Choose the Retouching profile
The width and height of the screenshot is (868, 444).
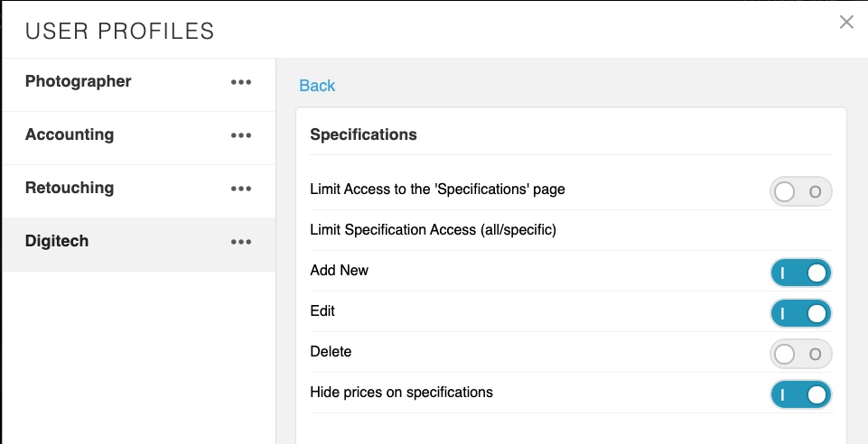[x=70, y=188]
